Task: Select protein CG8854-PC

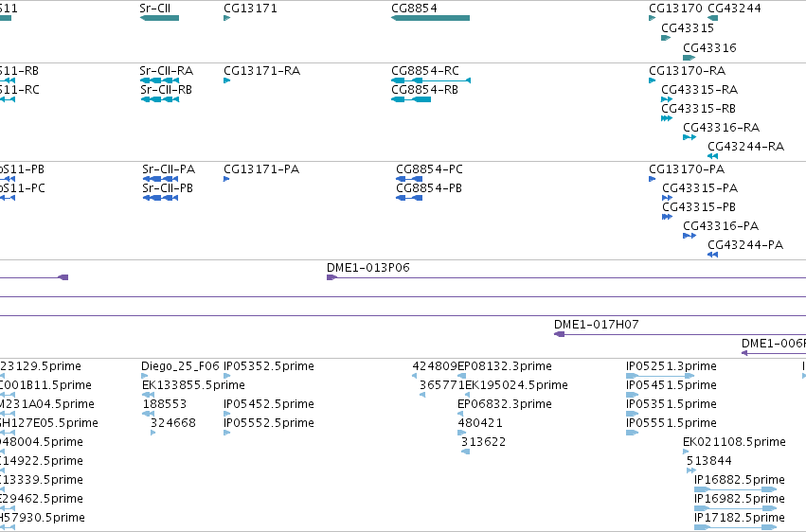Action: (x=429, y=168)
